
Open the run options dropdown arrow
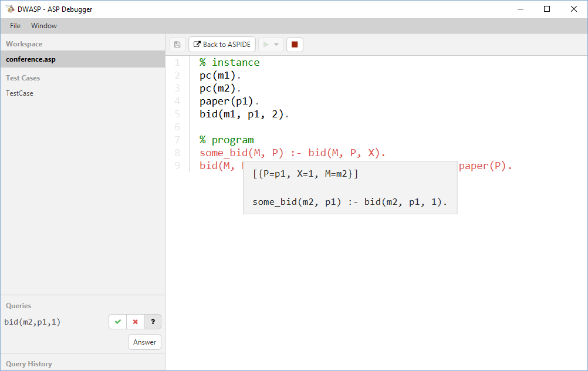click(x=277, y=45)
